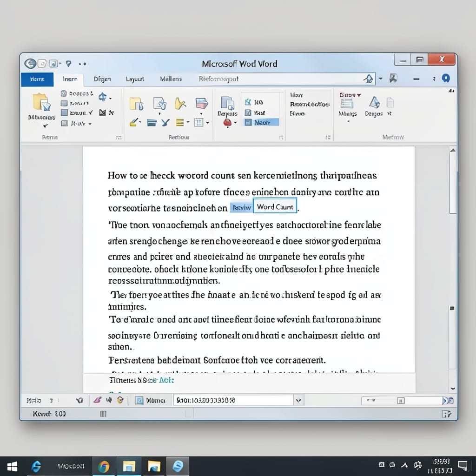Open the bottom toolbar combo box dropdown arrow

click(x=298, y=400)
